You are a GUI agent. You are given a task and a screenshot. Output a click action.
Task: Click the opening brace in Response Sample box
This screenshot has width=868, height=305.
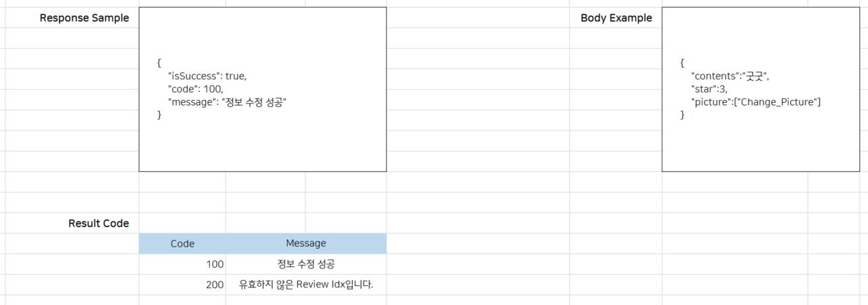tap(159, 63)
